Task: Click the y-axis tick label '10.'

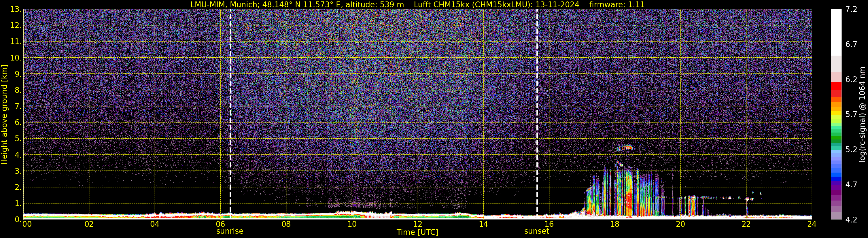Action: 16,58
